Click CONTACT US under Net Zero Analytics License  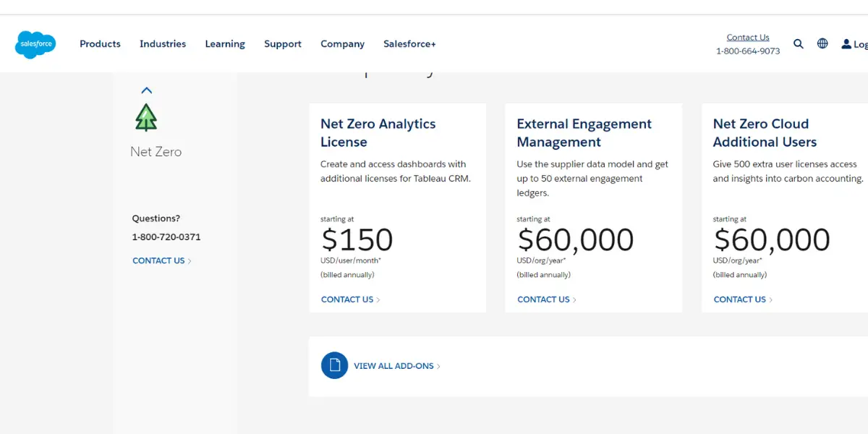point(351,299)
